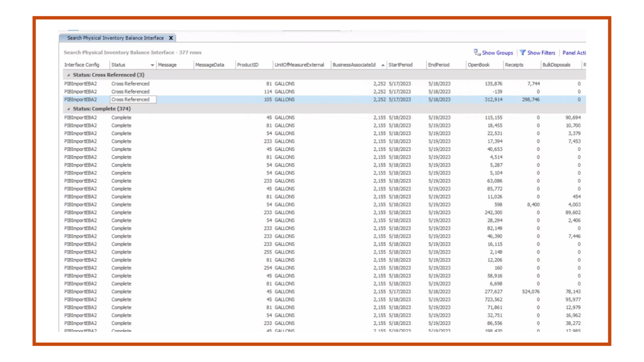The image size is (644, 362).
Task: Select BulkDisposals value 2,406
Action: (x=574, y=221)
